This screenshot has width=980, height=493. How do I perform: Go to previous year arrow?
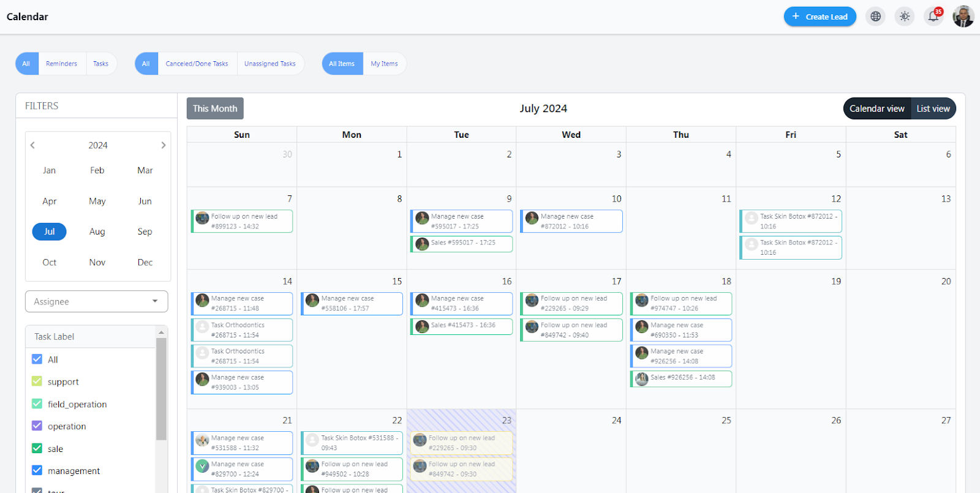32,145
